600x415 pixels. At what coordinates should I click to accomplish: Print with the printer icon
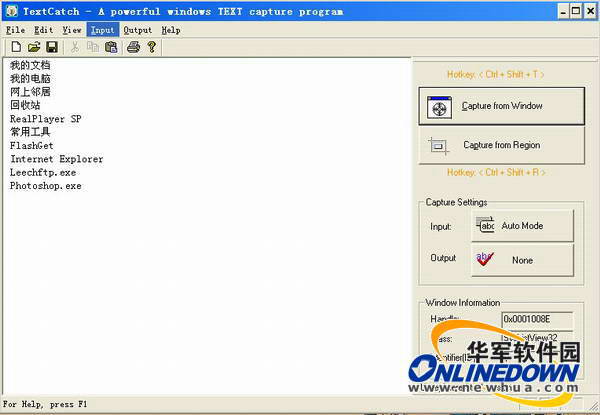tap(134, 47)
